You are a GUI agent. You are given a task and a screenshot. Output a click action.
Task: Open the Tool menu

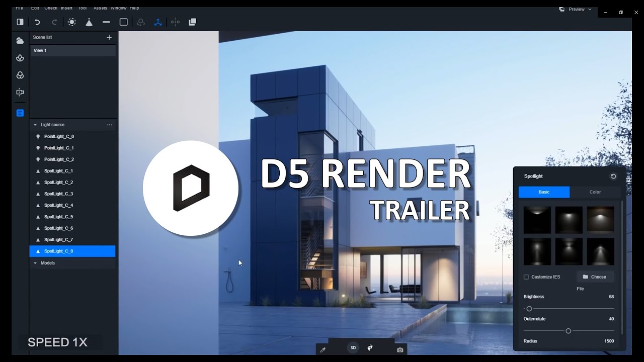point(83,8)
